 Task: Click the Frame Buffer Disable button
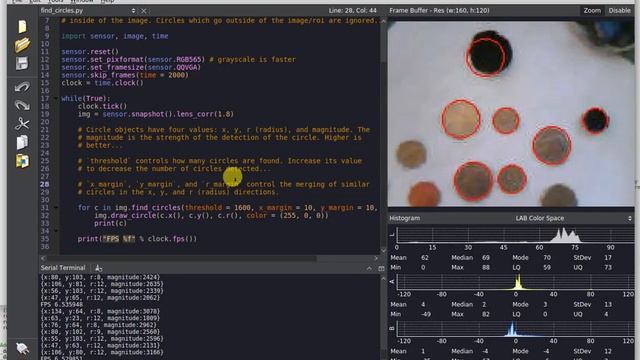619,11
